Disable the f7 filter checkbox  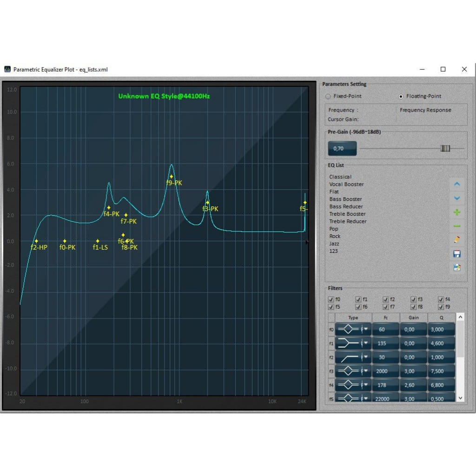tap(386, 307)
